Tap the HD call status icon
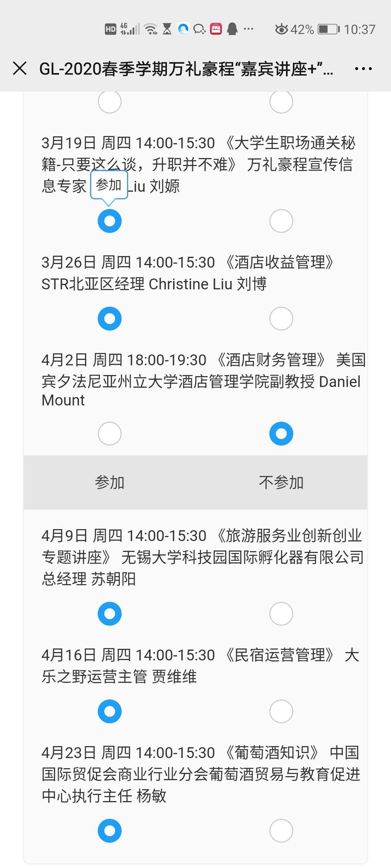The height and width of the screenshot is (868, 391). pos(111,29)
